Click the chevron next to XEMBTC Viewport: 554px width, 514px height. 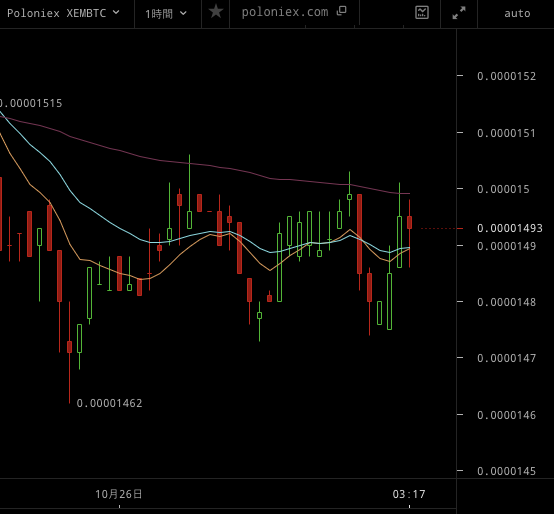[x=116, y=13]
